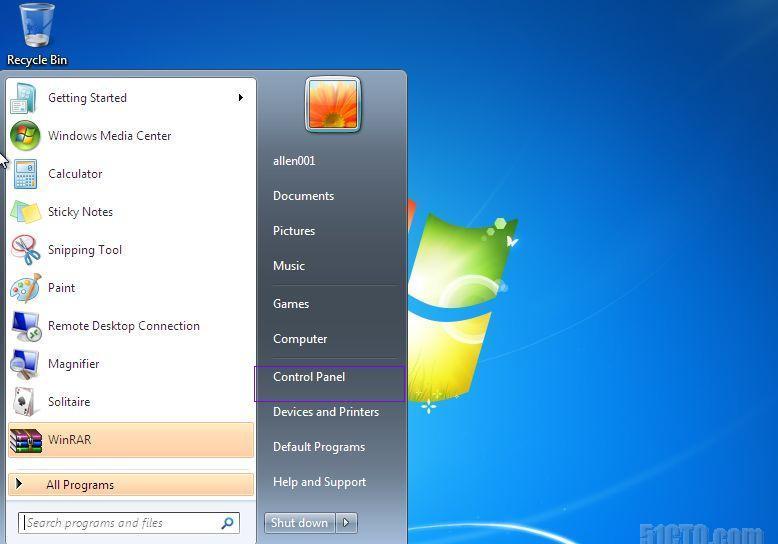
Task: Launch WinRAR highlighted entry
Action: click(x=131, y=440)
